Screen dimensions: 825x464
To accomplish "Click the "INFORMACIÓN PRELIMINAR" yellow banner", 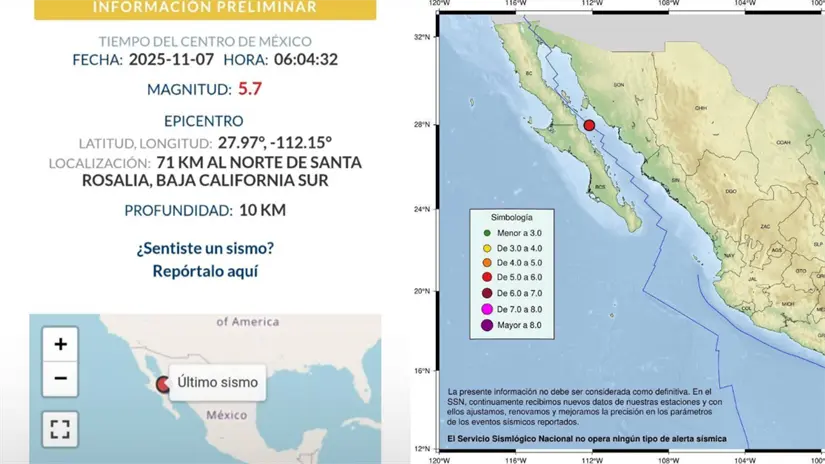I will (x=205, y=8).
